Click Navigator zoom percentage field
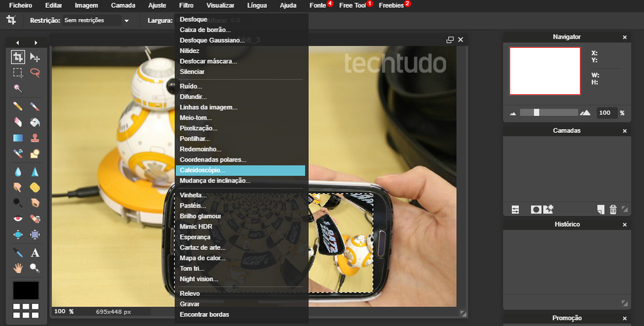The height and width of the screenshot is (326, 644). (607, 113)
